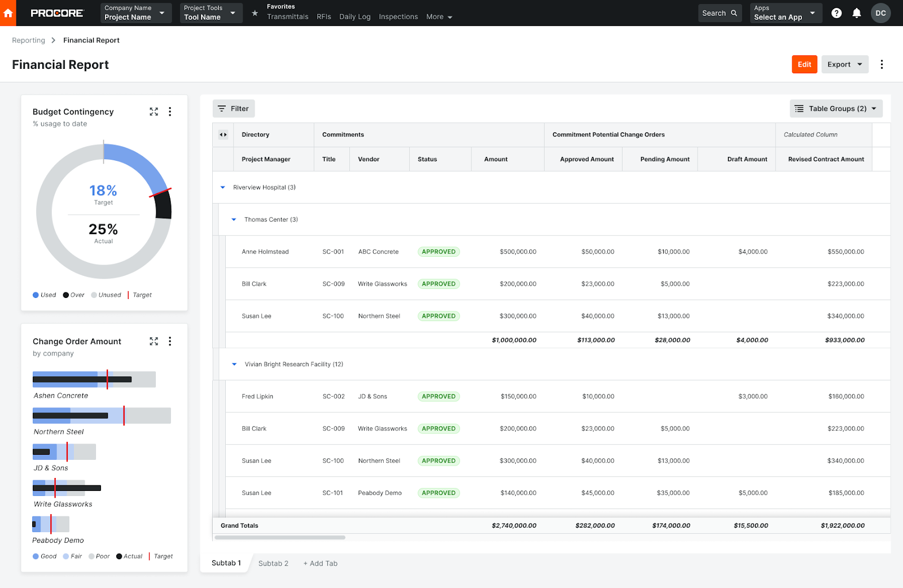Open the help question mark icon
This screenshot has width=903, height=588.
coord(836,13)
